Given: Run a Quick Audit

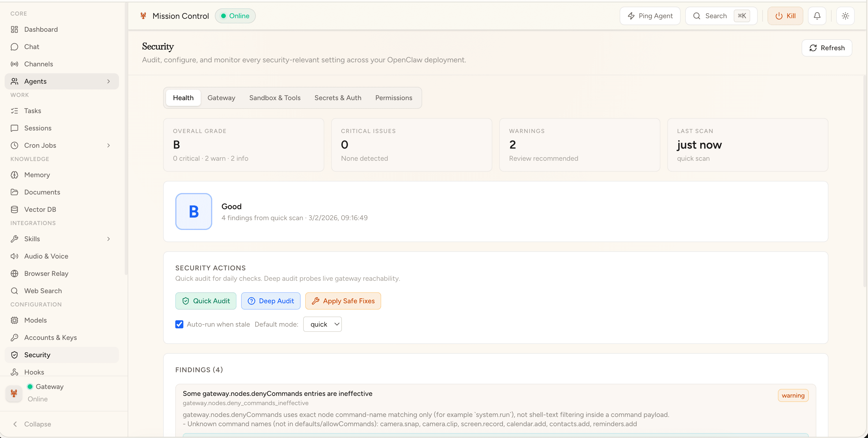Looking at the screenshot, I should coord(206,301).
